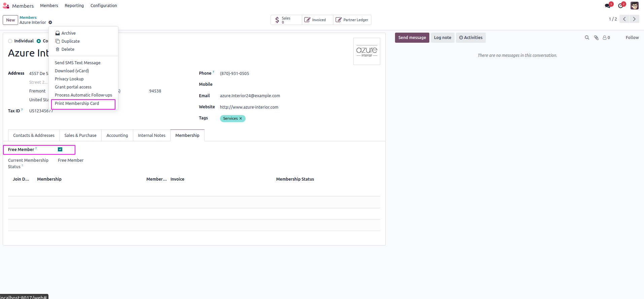Click the Fremont city field
644x299 pixels.
pos(38,91)
